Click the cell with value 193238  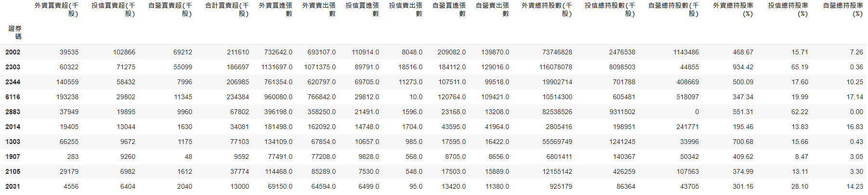(x=67, y=97)
